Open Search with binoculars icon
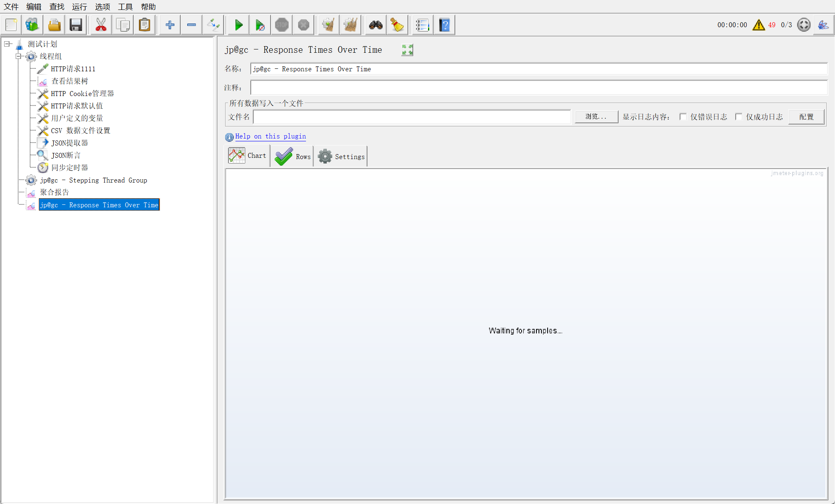 [x=375, y=25]
